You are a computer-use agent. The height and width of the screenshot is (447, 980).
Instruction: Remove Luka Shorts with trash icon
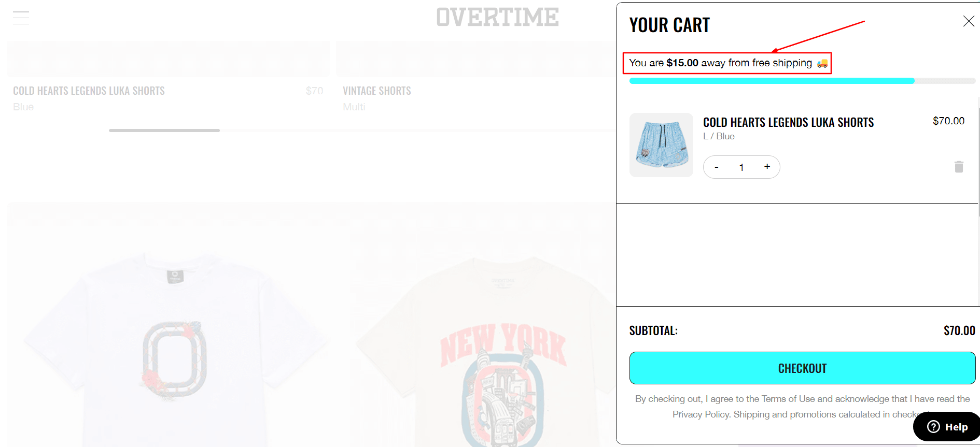point(959,167)
